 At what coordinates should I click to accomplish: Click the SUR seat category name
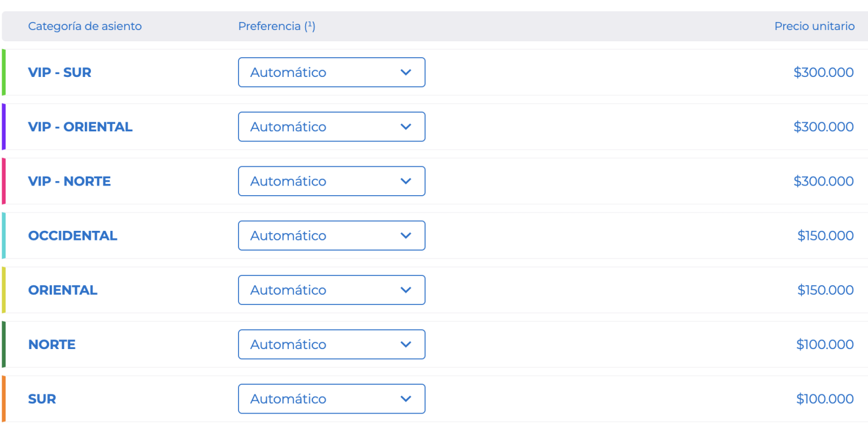[42, 399]
